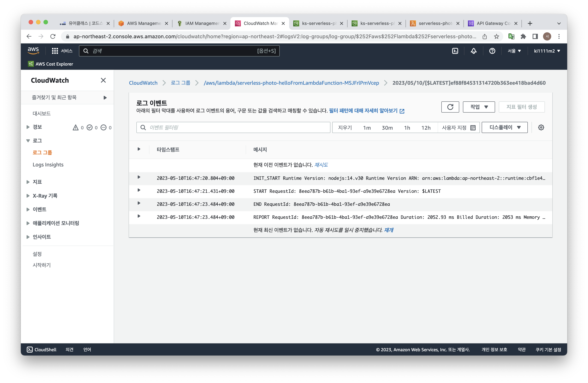Open the Lambda log group breadcrumb link
Image resolution: width=588 pixels, height=383 pixels.
pyautogui.click(x=291, y=83)
